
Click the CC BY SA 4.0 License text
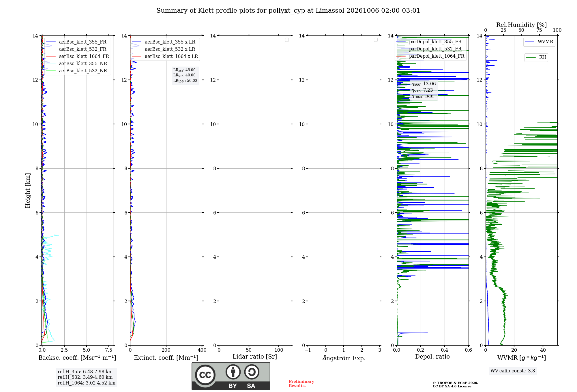452,386
